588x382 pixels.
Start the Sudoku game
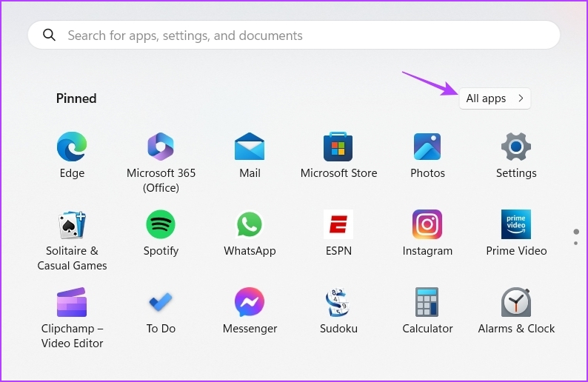(338, 303)
